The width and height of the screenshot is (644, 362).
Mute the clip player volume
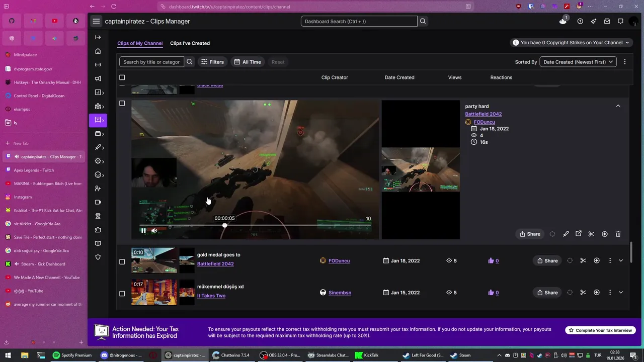coord(154,230)
